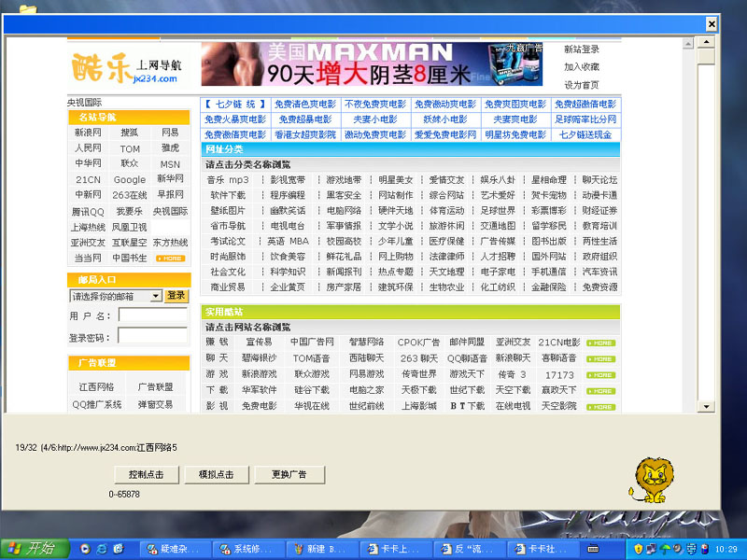The height and width of the screenshot is (560, 747).
Task: Click the inner page scroll up arrow
Action: (688, 44)
